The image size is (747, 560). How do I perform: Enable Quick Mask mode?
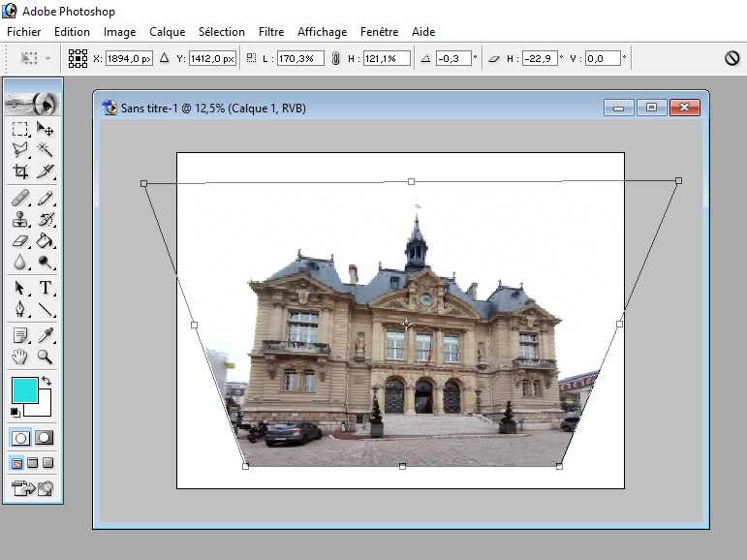click(44, 438)
